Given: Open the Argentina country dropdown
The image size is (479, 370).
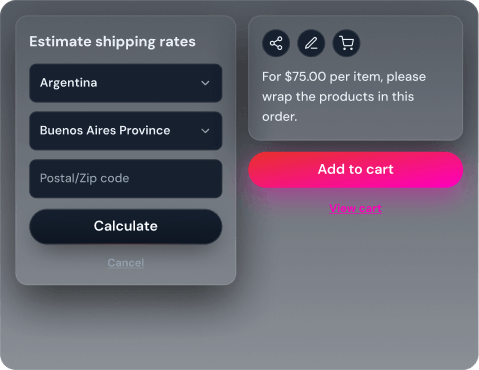Looking at the screenshot, I should click(x=126, y=83).
